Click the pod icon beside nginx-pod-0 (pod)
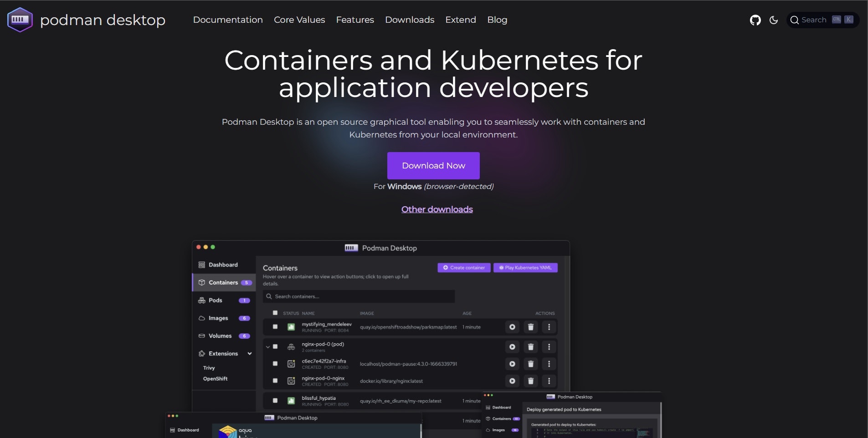This screenshot has height=438, width=868. tap(291, 347)
